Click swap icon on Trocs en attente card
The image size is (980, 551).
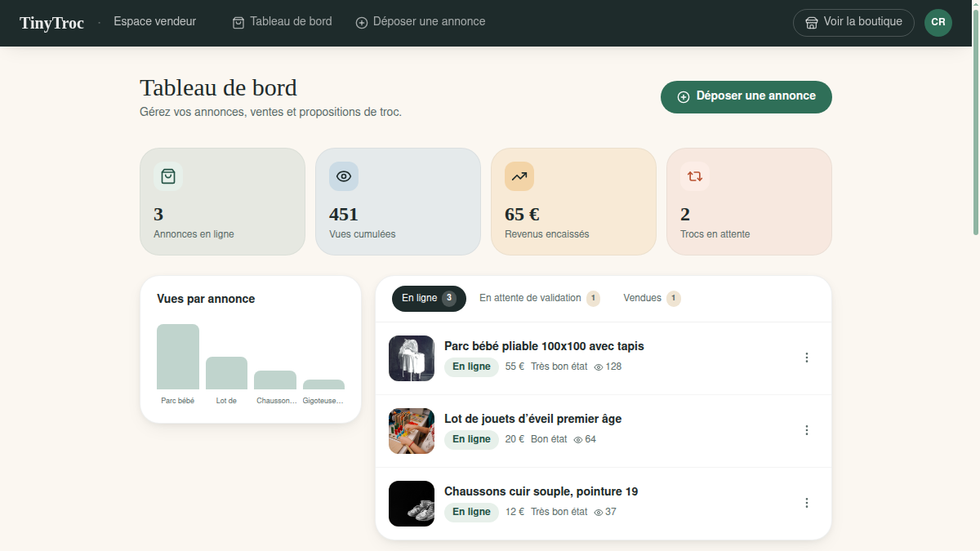click(695, 176)
